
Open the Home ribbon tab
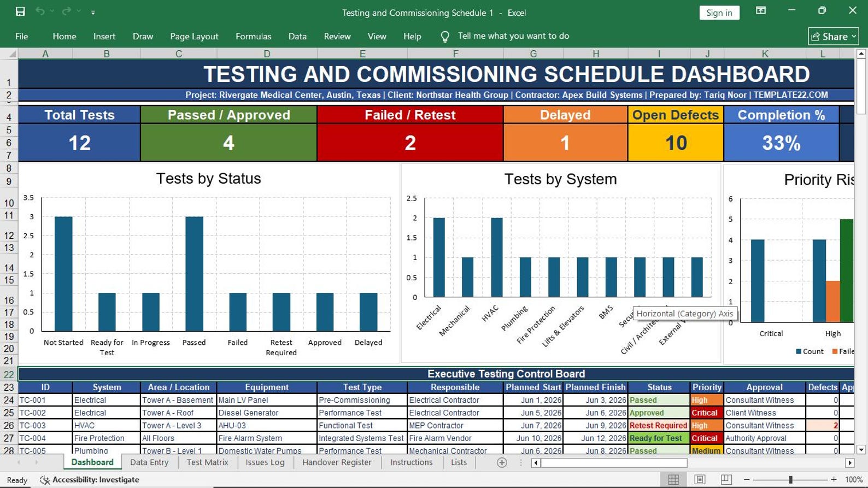point(64,36)
